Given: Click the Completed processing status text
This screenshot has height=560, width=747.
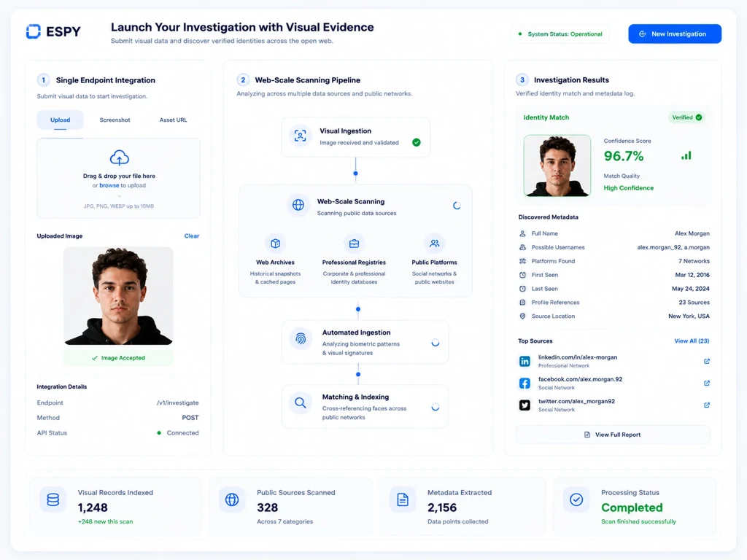Looking at the screenshot, I should pos(632,507).
